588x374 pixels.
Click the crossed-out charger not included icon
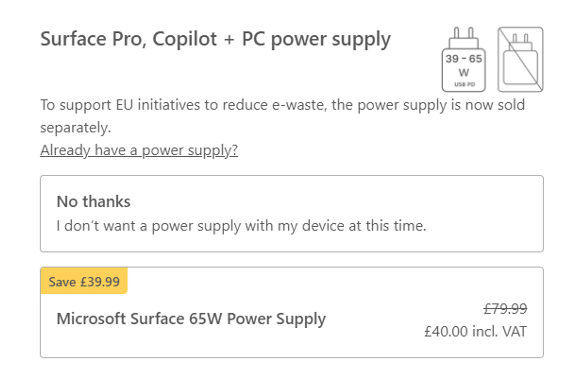tap(521, 59)
